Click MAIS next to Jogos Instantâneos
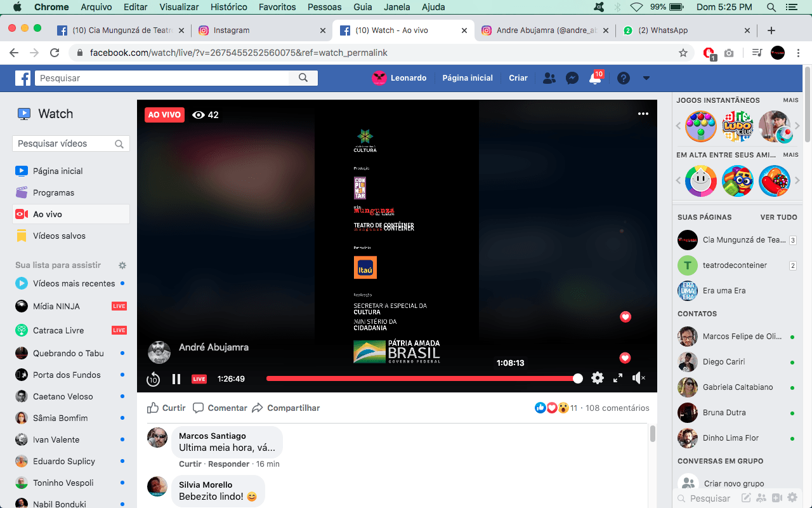 pyautogui.click(x=790, y=100)
